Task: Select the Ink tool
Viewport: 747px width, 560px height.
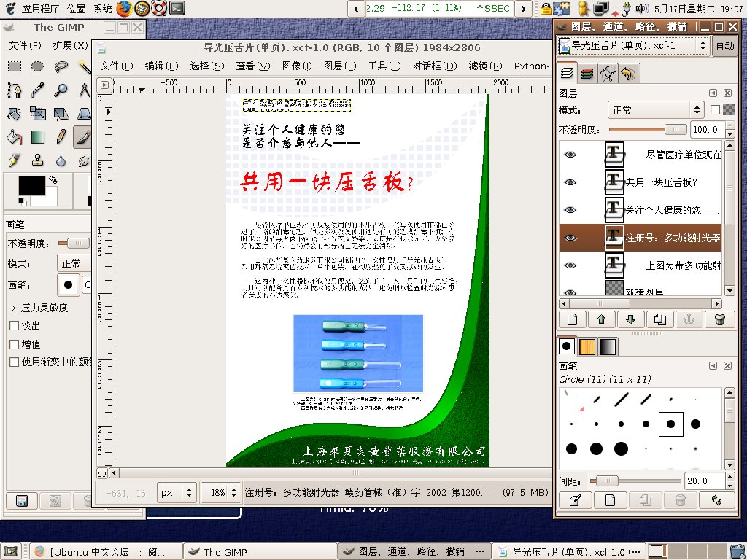Action: tap(15, 160)
